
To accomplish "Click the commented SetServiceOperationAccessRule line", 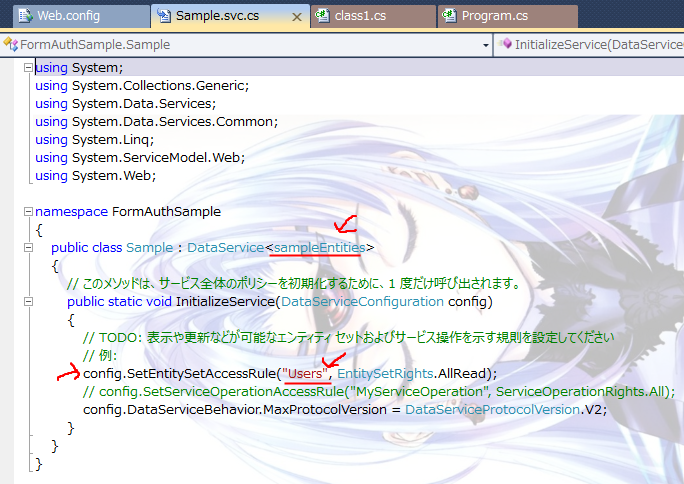I will pos(379,392).
